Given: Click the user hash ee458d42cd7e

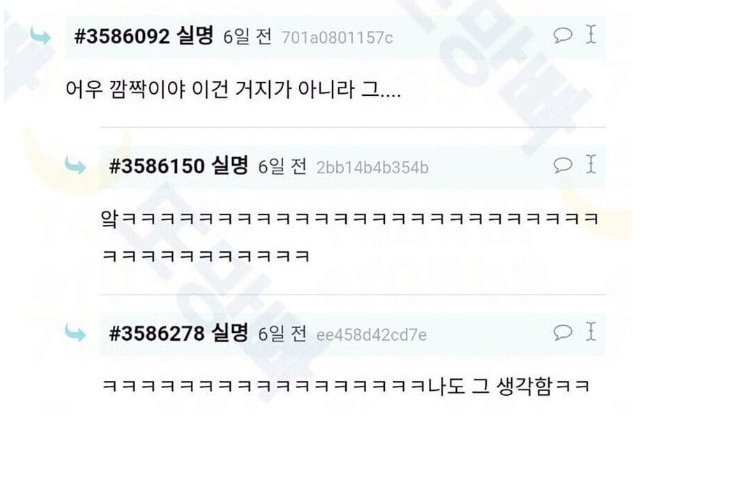Looking at the screenshot, I should (x=372, y=335).
